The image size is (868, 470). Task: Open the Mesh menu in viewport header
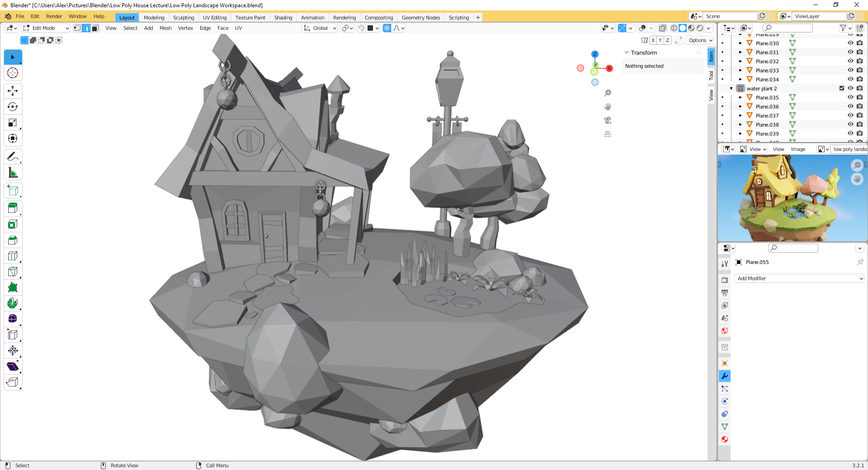pos(165,28)
